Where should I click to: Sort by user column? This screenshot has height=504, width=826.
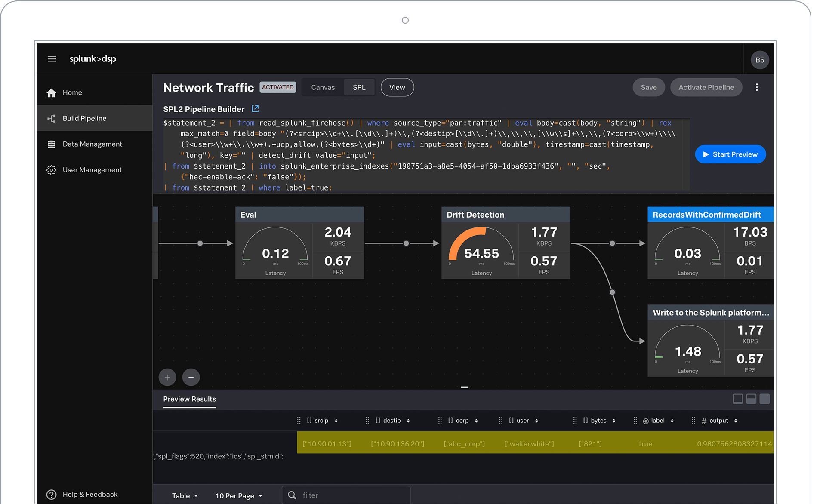click(x=536, y=421)
